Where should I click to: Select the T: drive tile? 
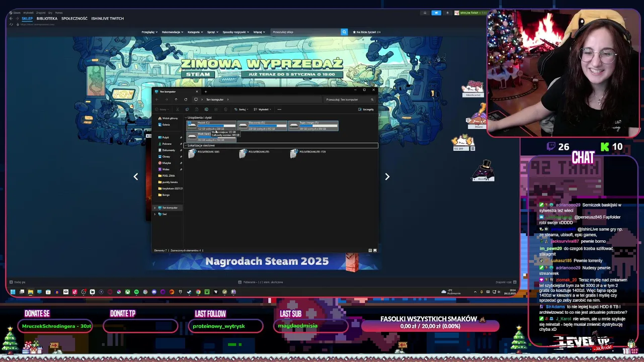pyautogui.click(x=313, y=126)
